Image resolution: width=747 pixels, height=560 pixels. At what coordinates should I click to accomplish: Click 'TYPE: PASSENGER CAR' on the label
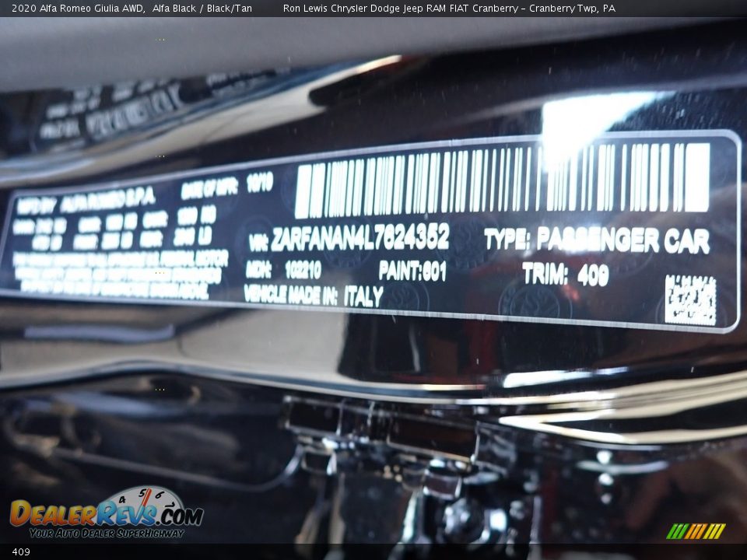point(597,240)
